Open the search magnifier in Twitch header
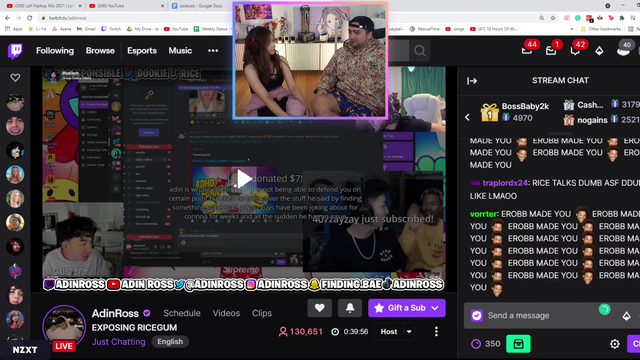The image size is (640, 360). point(420,51)
